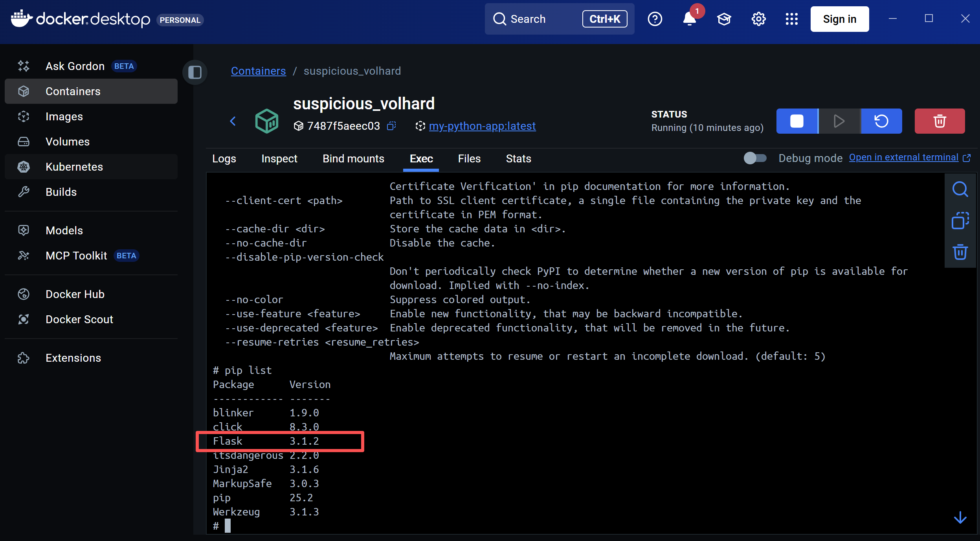The width and height of the screenshot is (980, 541).
Task: Copy the container ID 7487f5aeec03
Action: click(x=391, y=126)
